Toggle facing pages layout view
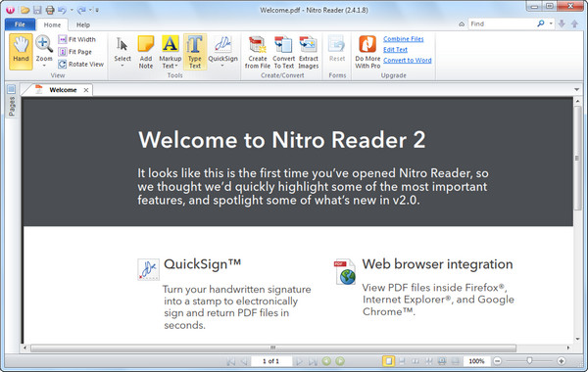The height and width of the screenshot is (372, 588). click(x=416, y=361)
